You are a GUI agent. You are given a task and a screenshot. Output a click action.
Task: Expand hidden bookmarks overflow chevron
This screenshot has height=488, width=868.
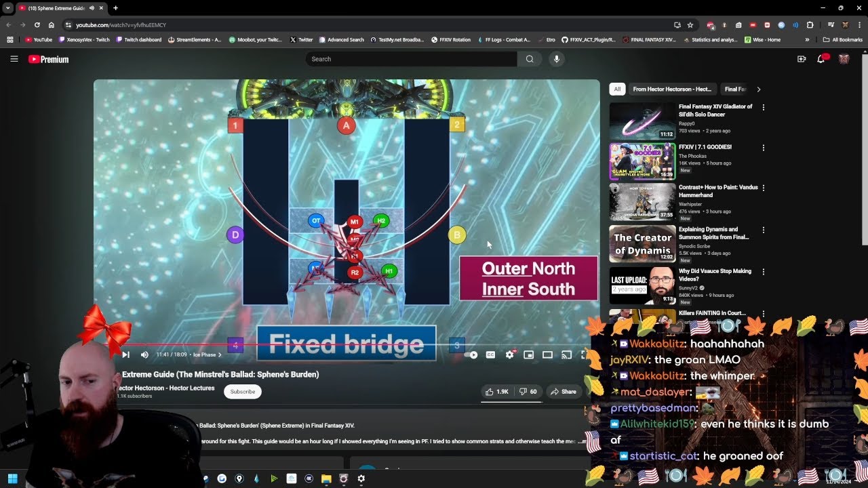[807, 40]
